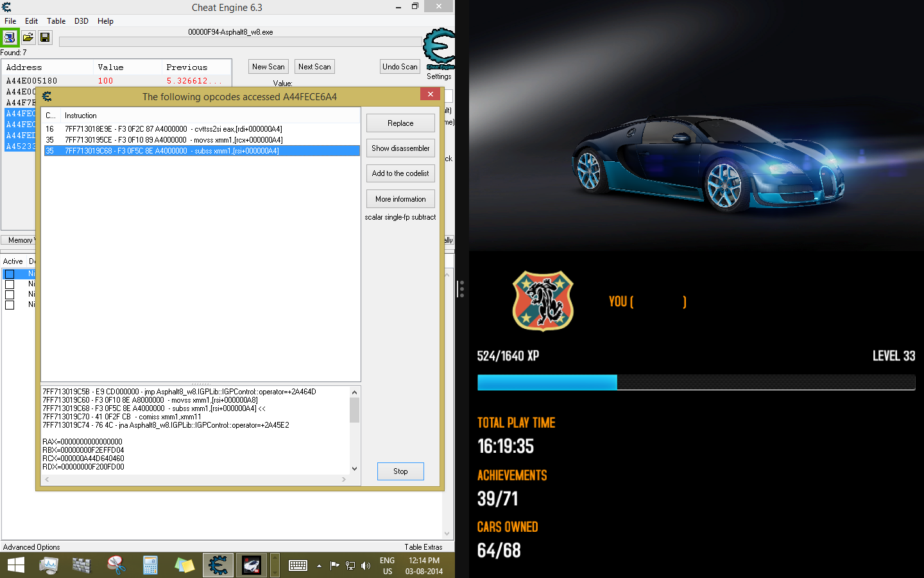The image size is (924, 578).
Task: Expand Advanced Options at the bottom left
Action: (31, 547)
